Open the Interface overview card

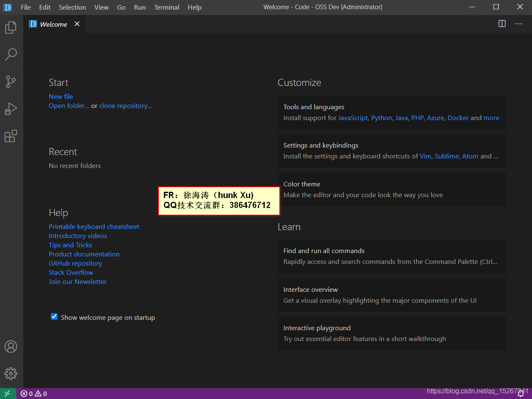click(x=392, y=295)
